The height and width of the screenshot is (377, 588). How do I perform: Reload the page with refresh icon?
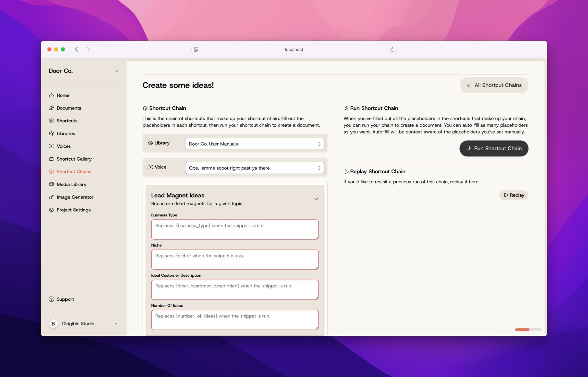(x=392, y=49)
